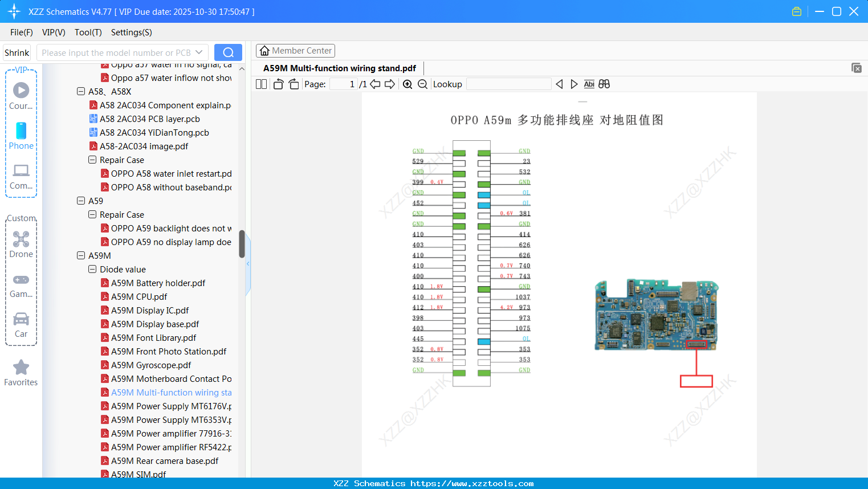Viewport: 868px width, 489px height.
Task: Go to the next page arrow
Action: pyautogui.click(x=390, y=84)
